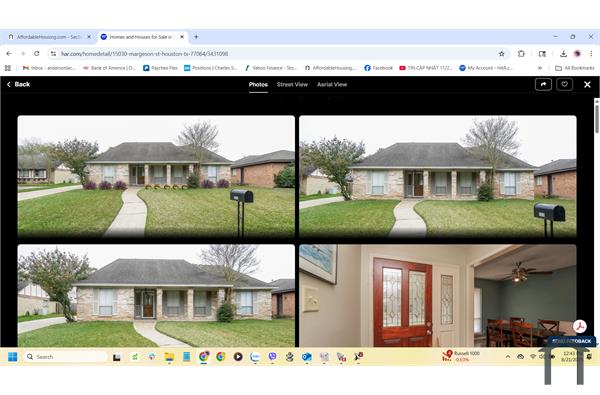Open the Outlook taskbar icon
Screen dimensions: 600x395
tap(307, 357)
